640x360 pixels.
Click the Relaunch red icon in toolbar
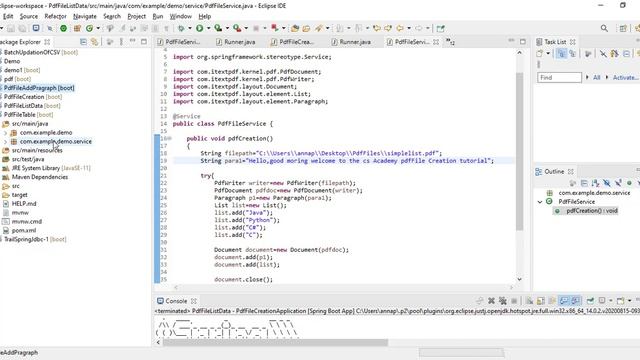[x=275, y=28]
